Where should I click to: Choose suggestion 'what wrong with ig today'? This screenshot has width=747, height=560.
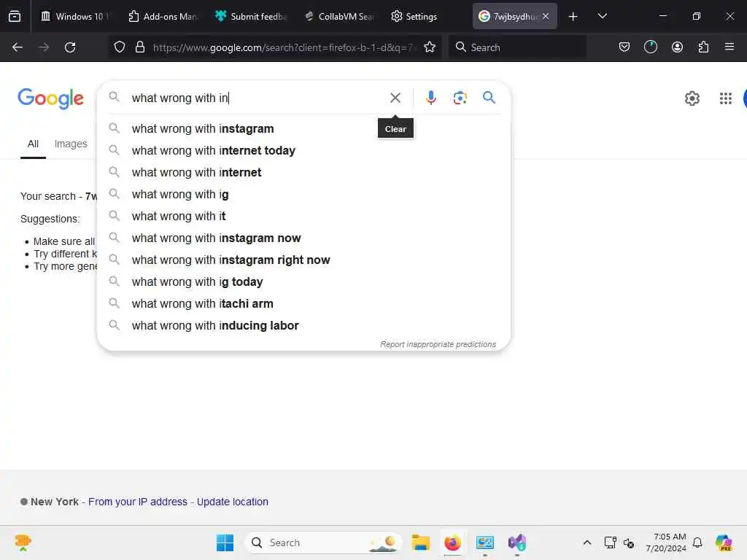[303, 282]
